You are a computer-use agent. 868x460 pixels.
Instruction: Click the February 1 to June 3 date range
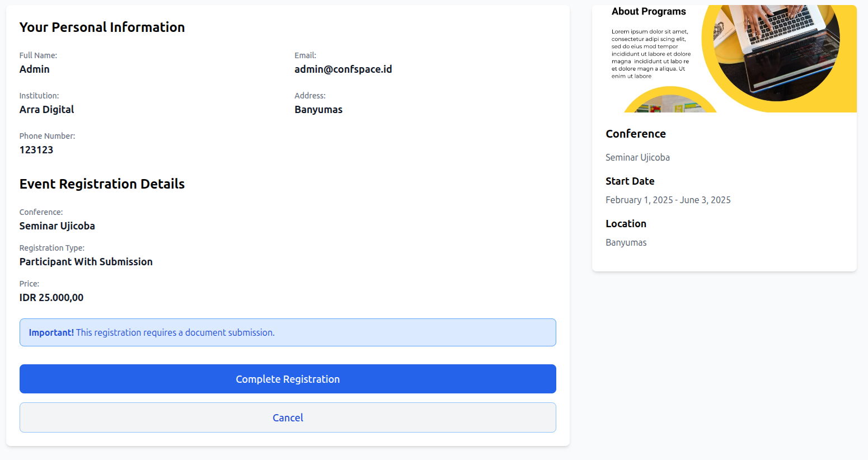(668, 200)
